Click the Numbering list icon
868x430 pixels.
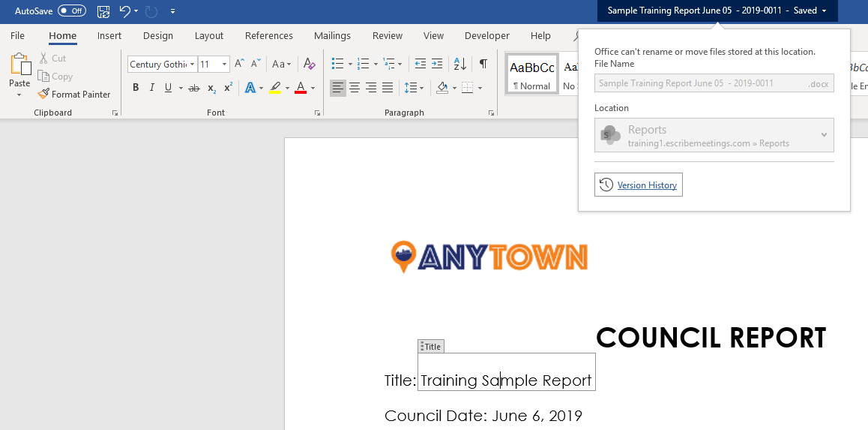(363, 64)
